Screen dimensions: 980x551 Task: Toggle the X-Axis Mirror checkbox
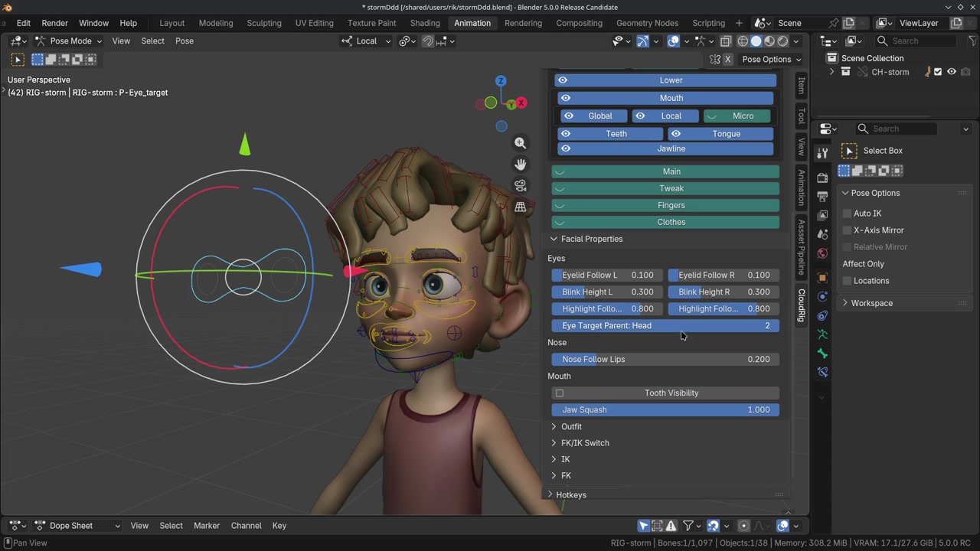(848, 230)
